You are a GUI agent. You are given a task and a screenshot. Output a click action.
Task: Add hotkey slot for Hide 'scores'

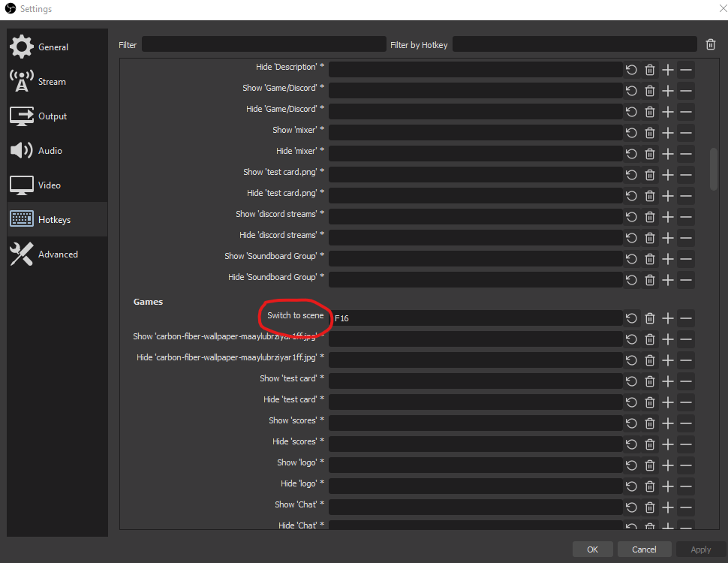pos(668,444)
